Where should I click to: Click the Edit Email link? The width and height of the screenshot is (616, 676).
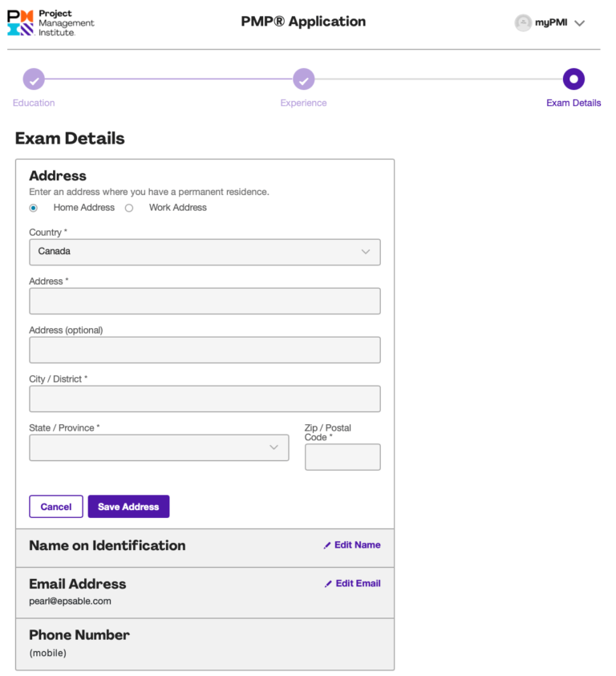click(356, 584)
